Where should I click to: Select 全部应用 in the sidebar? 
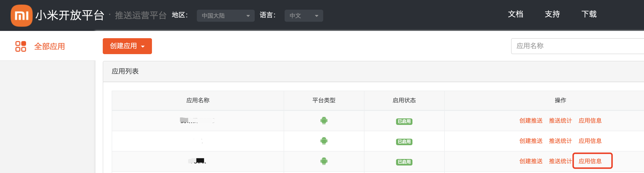pos(49,46)
